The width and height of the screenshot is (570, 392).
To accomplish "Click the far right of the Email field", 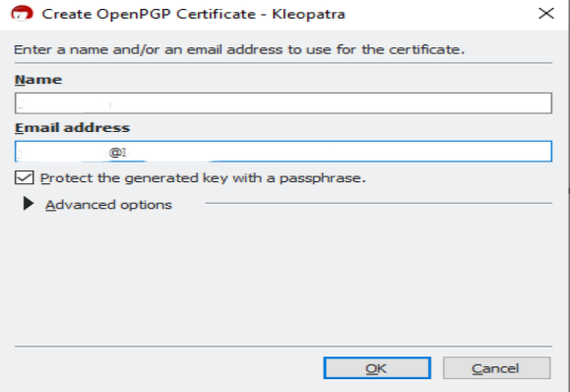I will [x=538, y=152].
